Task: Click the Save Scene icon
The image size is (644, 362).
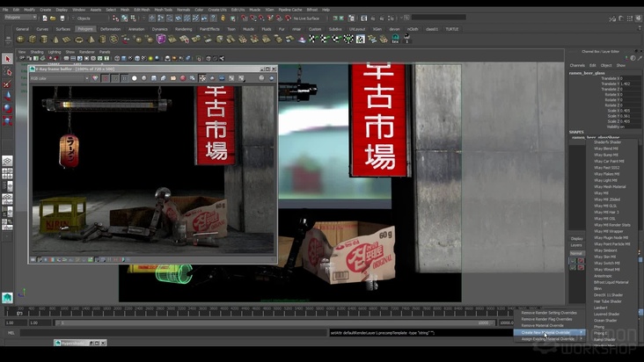Action: [x=62, y=18]
